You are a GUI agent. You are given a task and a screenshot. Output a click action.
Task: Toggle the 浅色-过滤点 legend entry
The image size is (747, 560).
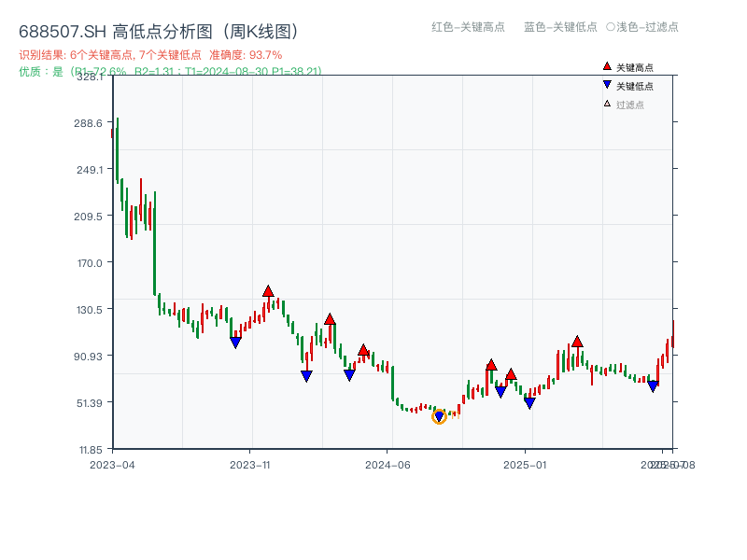point(642,28)
